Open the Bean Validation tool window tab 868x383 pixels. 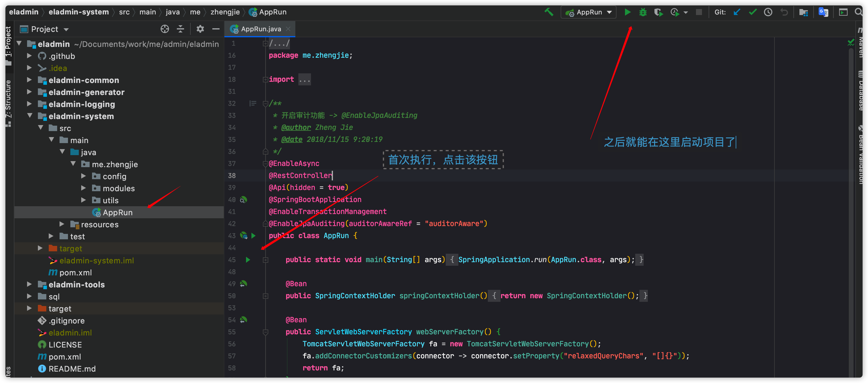[x=860, y=154]
